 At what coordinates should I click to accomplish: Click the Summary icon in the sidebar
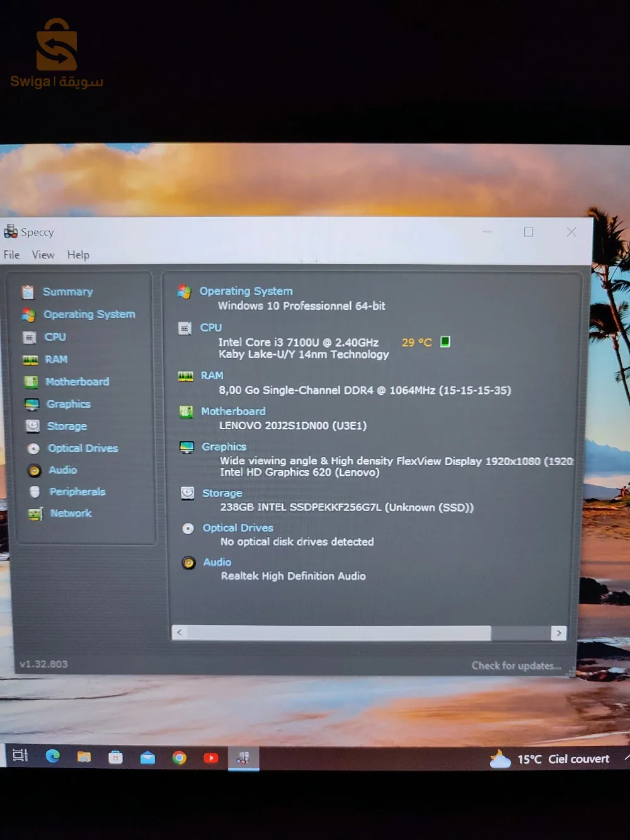(28, 292)
